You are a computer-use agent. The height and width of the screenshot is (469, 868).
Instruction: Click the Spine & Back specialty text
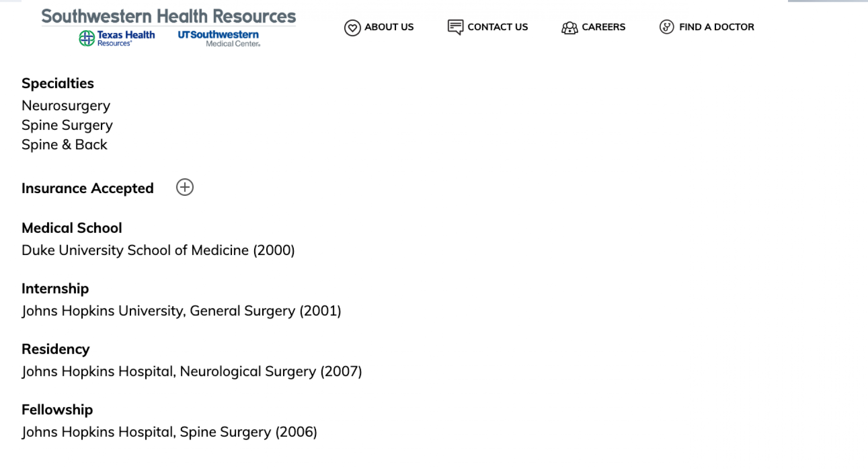pos(65,145)
